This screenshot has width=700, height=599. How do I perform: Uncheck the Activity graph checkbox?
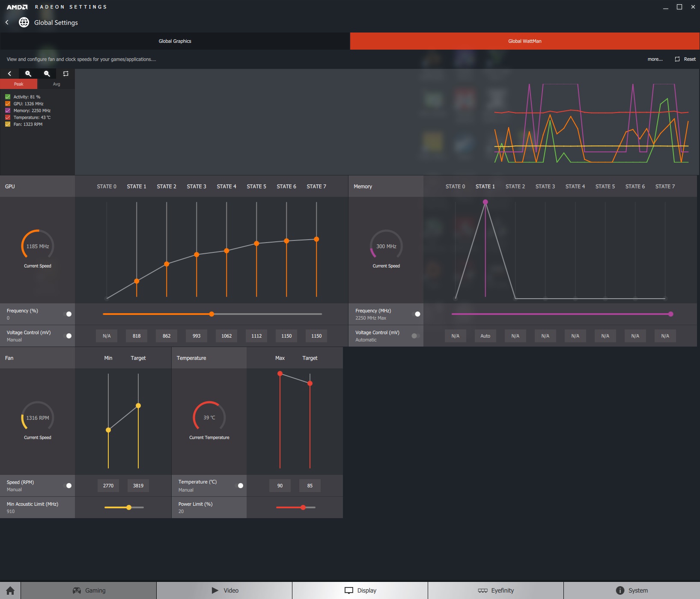(x=8, y=97)
